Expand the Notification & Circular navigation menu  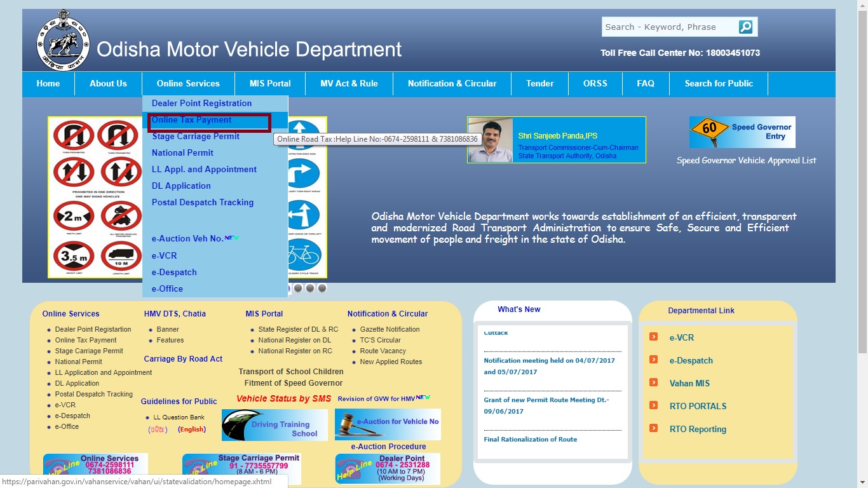pos(451,83)
